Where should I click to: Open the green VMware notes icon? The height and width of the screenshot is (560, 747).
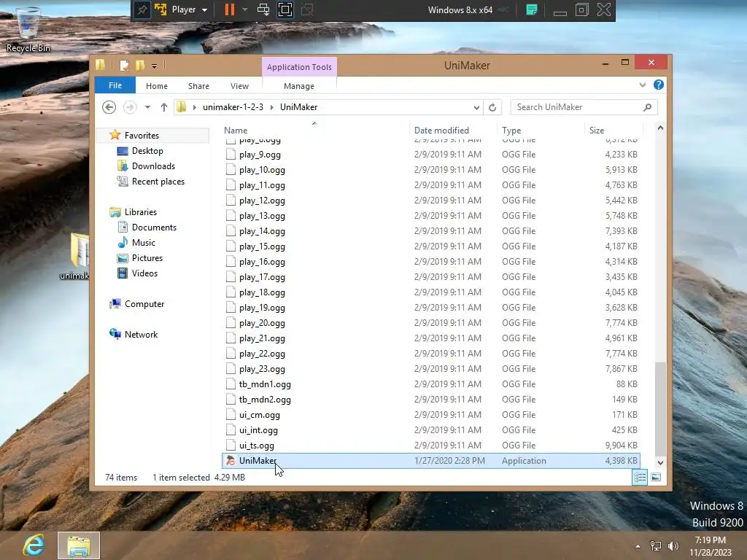pyautogui.click(x=532, y=9)
